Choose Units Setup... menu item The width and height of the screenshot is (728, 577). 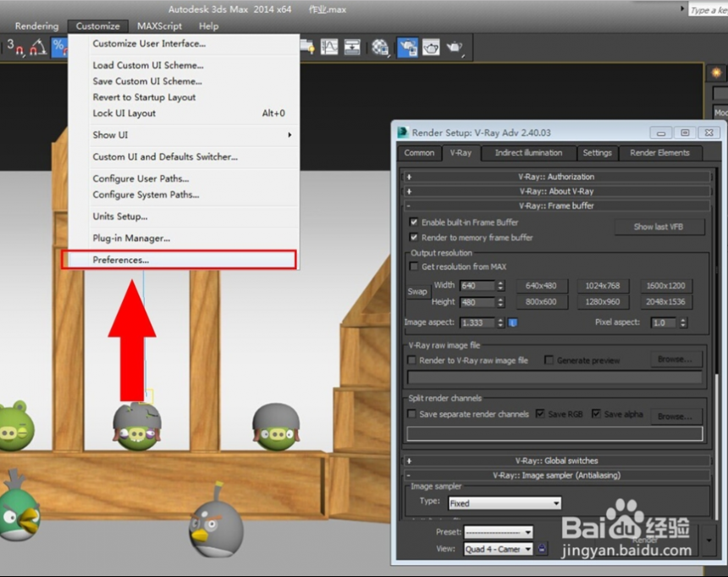(x=185, y=217)
